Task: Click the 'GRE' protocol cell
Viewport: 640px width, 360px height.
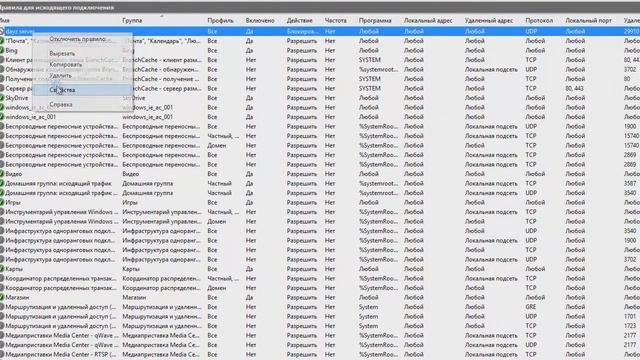Action: point(531,307)
